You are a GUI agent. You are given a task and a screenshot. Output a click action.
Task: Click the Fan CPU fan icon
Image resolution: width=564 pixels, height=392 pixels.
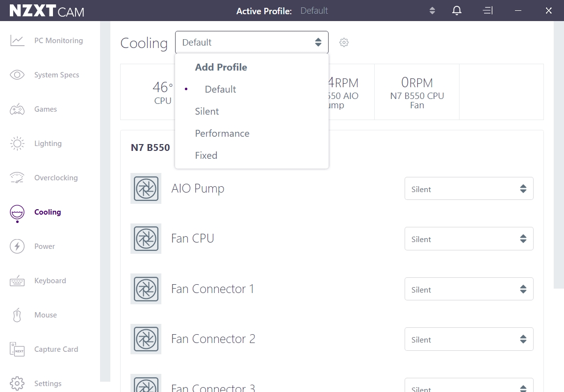146,239
